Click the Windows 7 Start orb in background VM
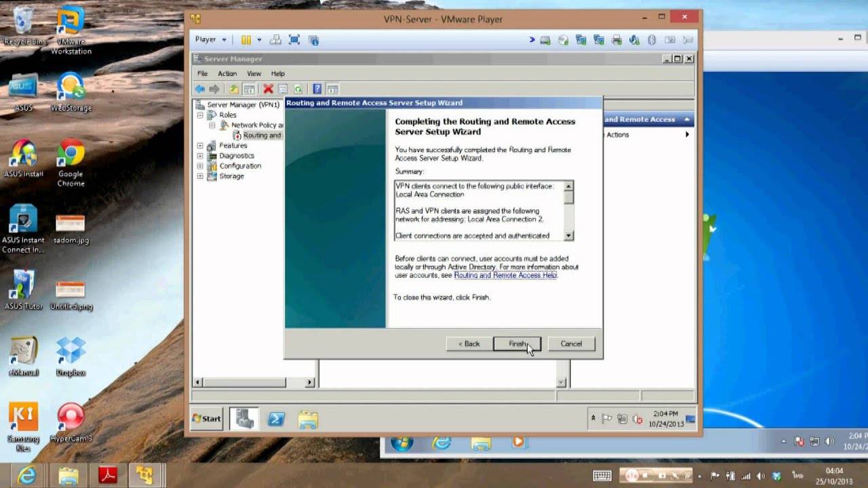This screenshot has width=868, height=488. [402, 443]
